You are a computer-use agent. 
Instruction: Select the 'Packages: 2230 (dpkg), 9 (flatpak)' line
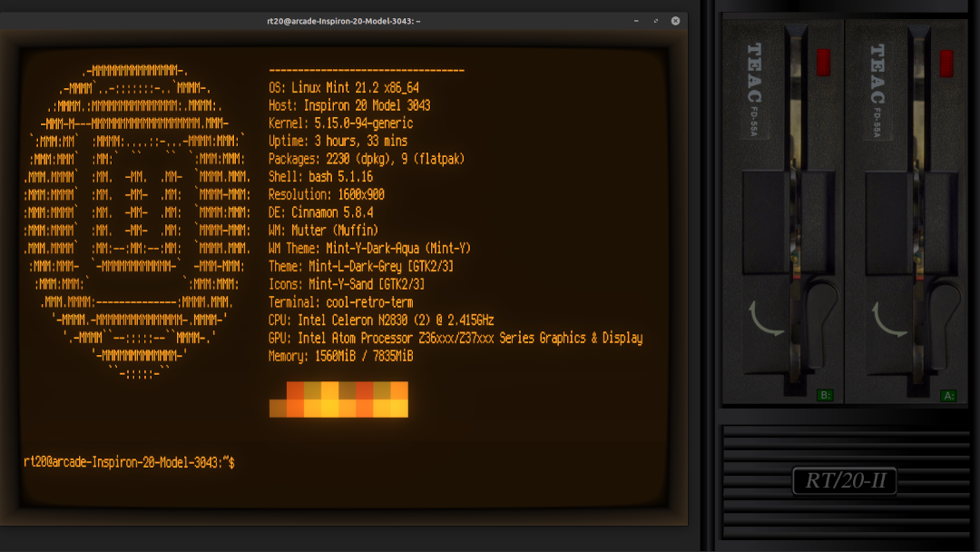tap(367, 159)
